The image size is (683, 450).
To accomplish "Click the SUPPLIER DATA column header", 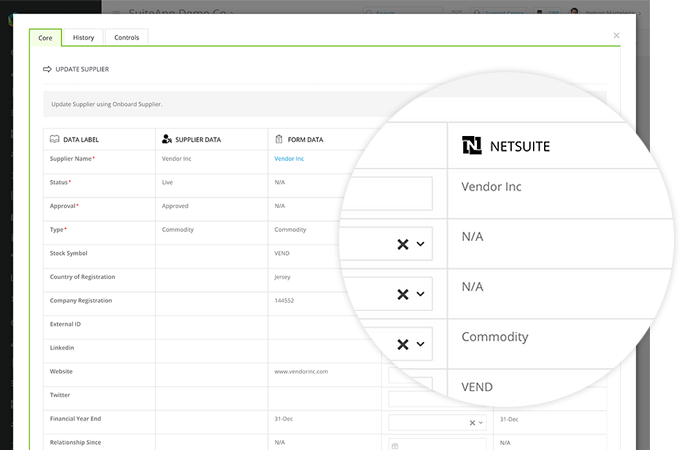I will pos(198,139).
